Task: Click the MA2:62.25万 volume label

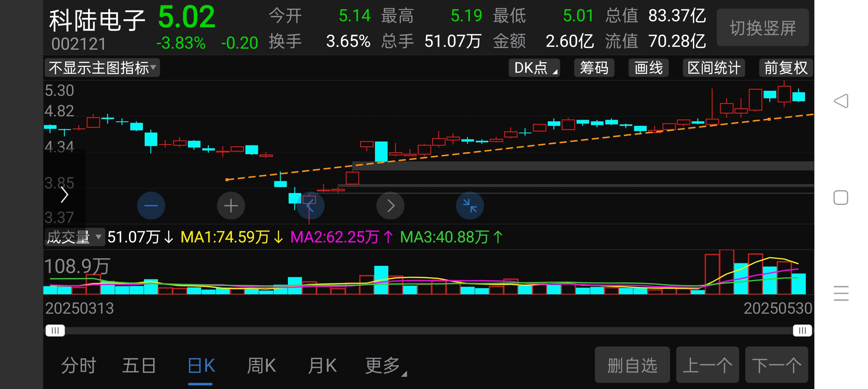Action: point(335,237)
